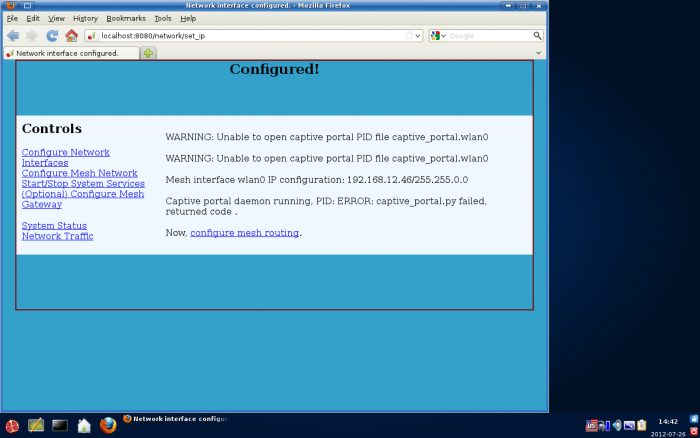Click the 'Captive portal daemon running' error text
Screen dimensions: 700x438
(x=326, y=206)
